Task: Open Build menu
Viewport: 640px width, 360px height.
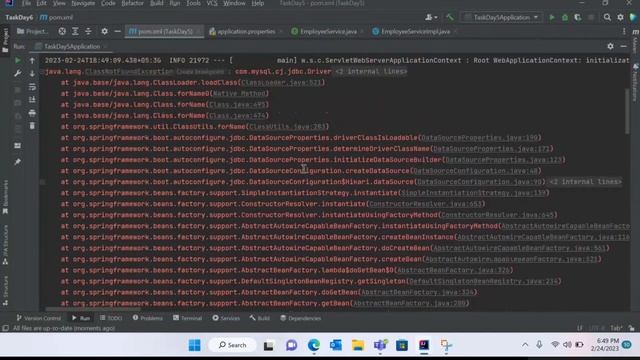Action: 156,3
